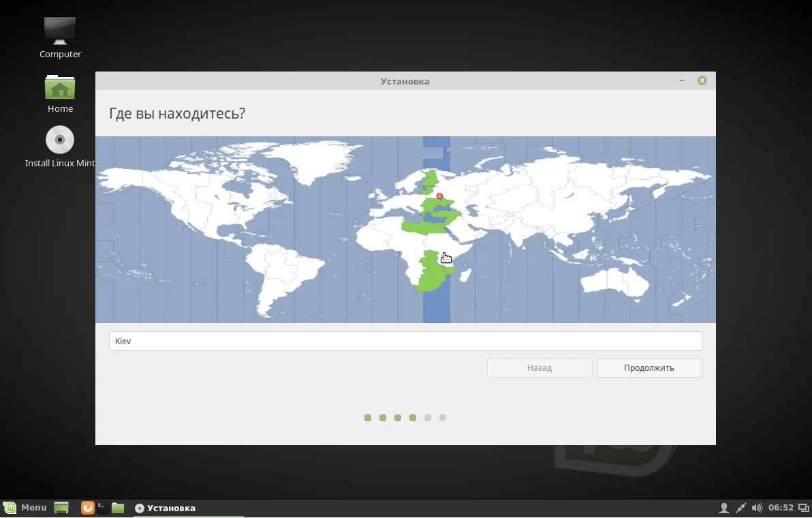Click the red location pin on map
Image resolution: width=812 pixels, height=518 pixels.
(x=439, y=196)
